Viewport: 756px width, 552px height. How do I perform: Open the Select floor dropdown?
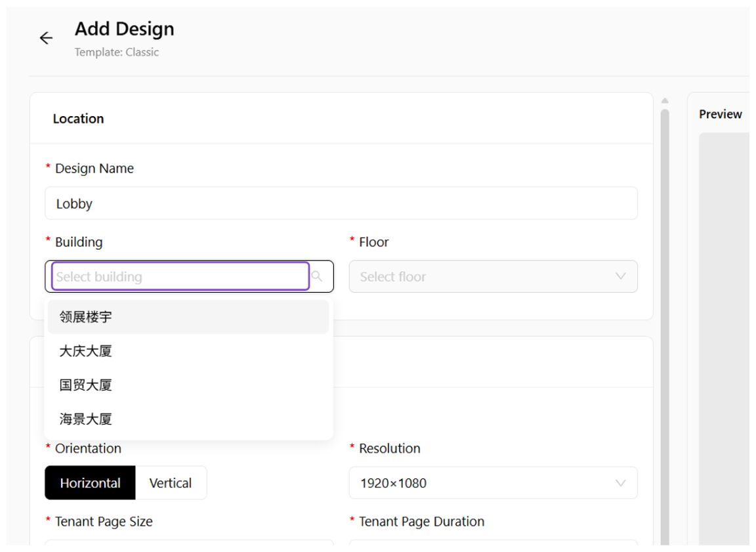pyautogui.click(x=493, y=276)
